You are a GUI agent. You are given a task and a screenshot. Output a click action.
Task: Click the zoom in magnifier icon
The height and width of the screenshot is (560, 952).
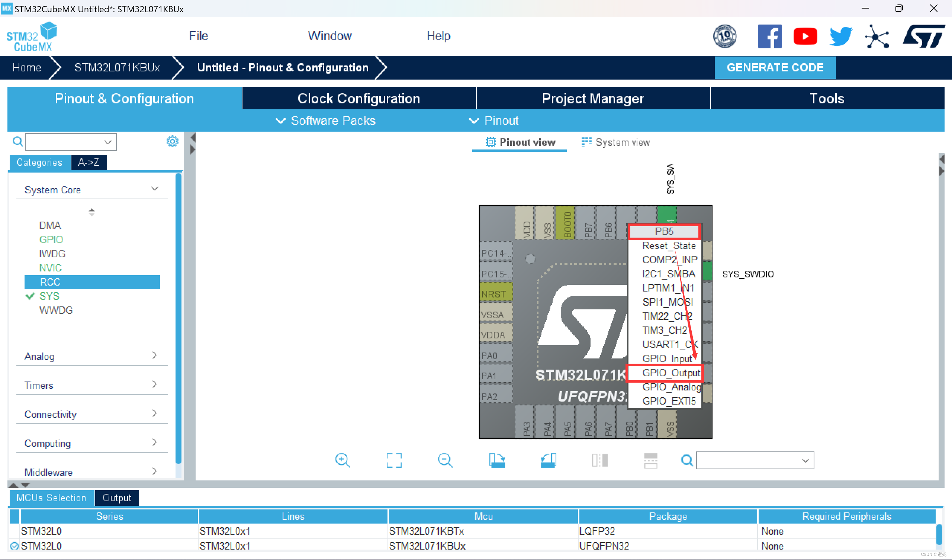(342, 460)
